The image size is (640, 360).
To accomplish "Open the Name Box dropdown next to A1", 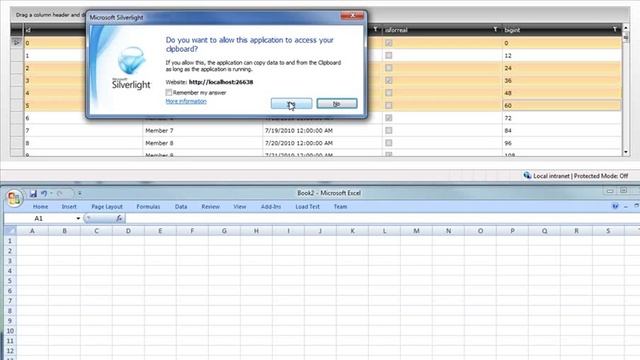I will [78, 218].
